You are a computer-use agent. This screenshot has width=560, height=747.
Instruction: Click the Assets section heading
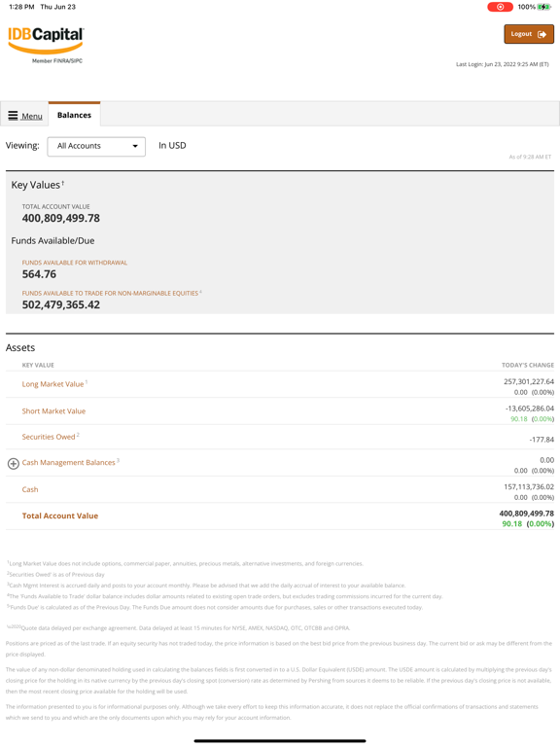[x=20, y=348]
